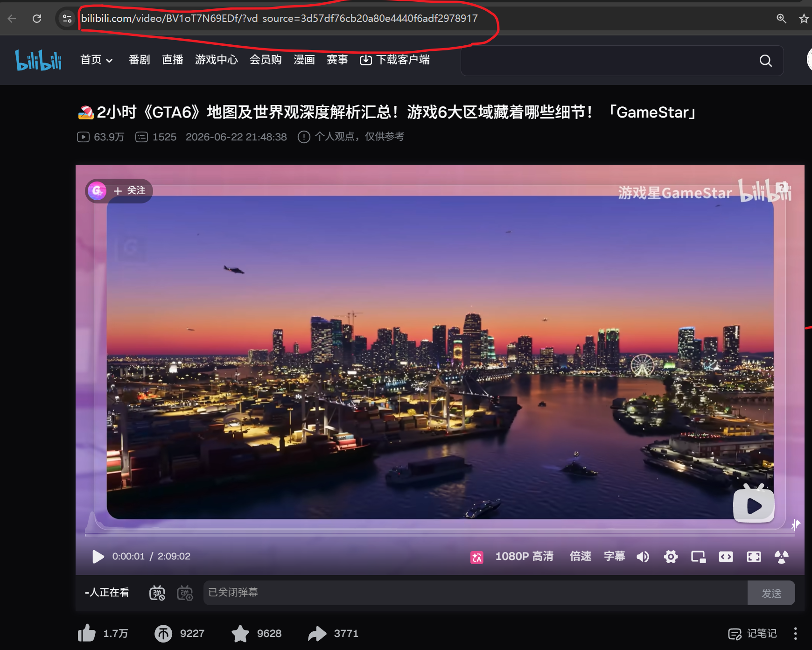Go to 游戏中心 navigation item

[x=216, y=60]
